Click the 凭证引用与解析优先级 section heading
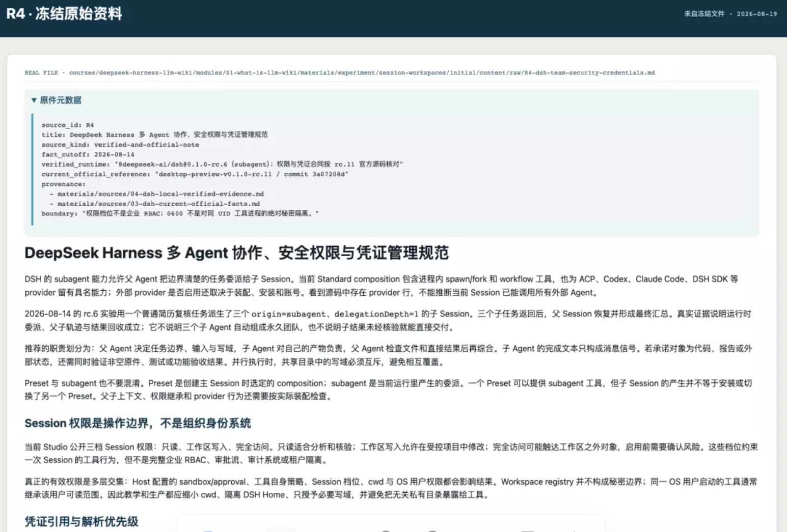This screenshot has height=532, width=787. [x=82, y=521]
